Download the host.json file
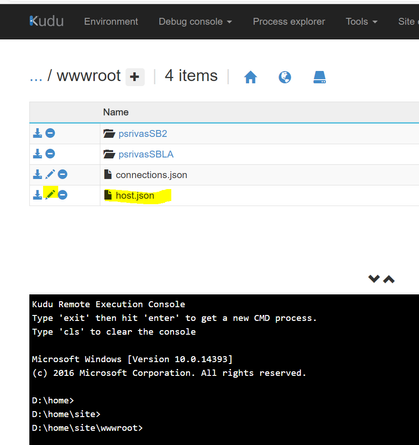The width and height of the screenshot is (419, 445). pos(37,195)
